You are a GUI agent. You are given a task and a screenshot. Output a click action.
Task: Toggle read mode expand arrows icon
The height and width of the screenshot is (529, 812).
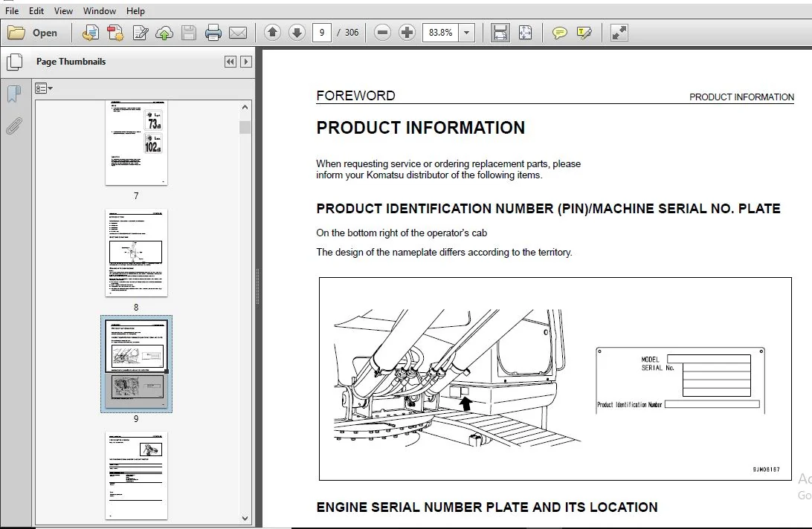click(x=619, y=33)
